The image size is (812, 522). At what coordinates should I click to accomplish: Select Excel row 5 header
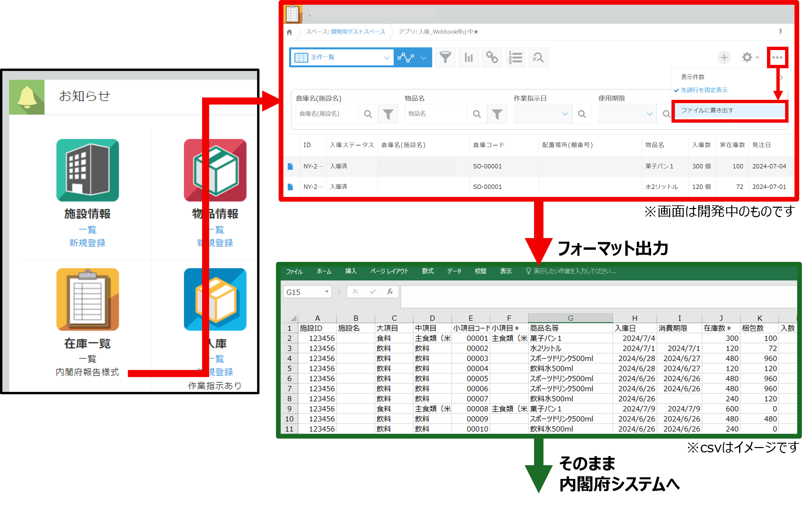point(289,369)
